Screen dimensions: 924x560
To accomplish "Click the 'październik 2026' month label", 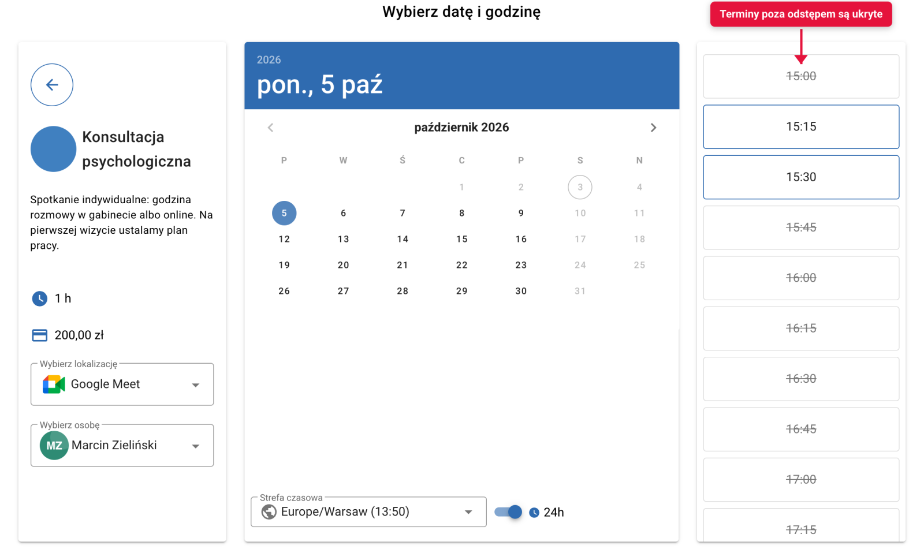I will pyautogui.click(x=461, y=128).
